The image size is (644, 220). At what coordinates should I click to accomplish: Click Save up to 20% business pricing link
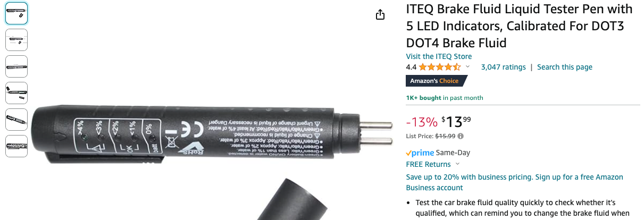tap(514, 182)
